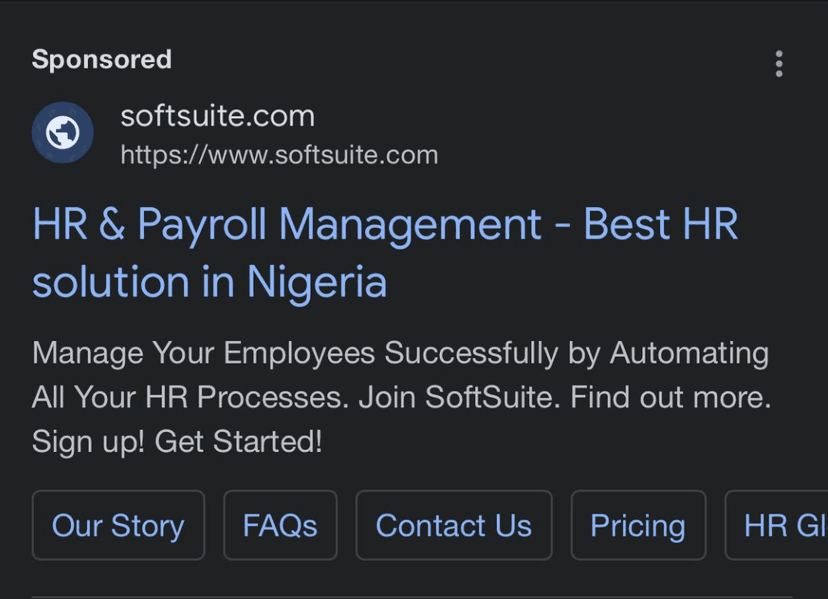Tap the FAQs chip button

280,525
